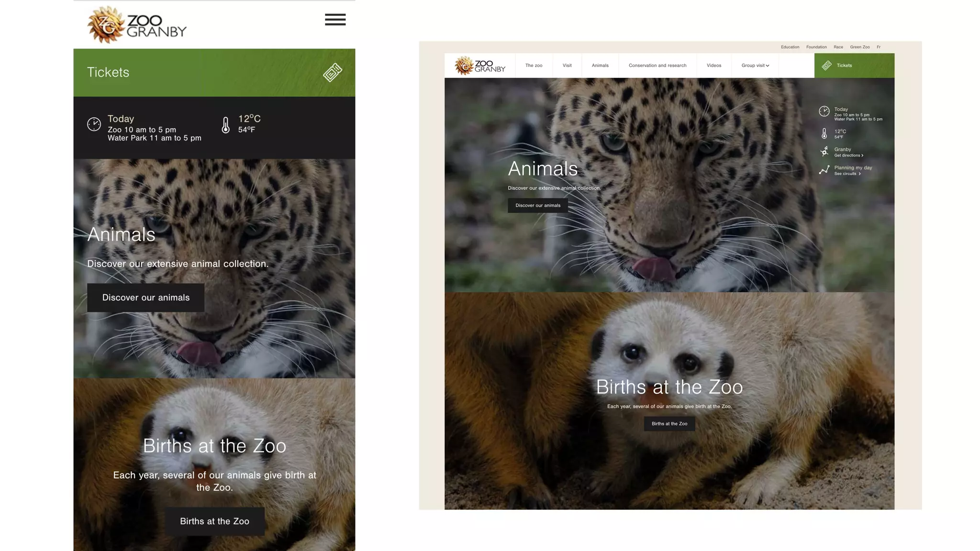This screenshot has height=551, width=980.
Task: Click the ticket icon in mobile banner
Action: point(333,72)
